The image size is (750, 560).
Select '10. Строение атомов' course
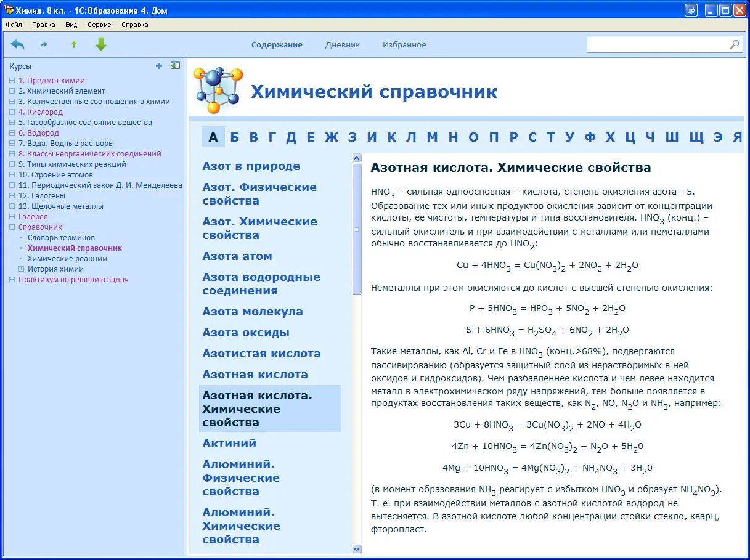tap(55, 175)
